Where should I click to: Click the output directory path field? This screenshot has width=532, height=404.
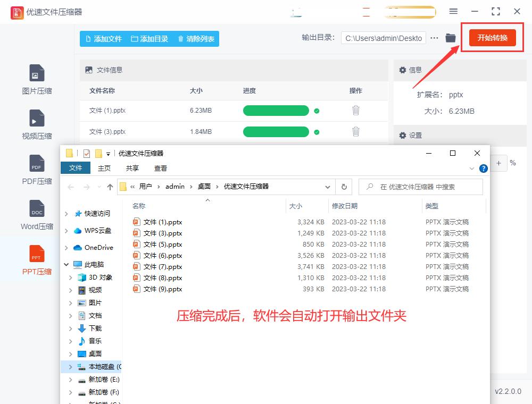coord(383,38)
